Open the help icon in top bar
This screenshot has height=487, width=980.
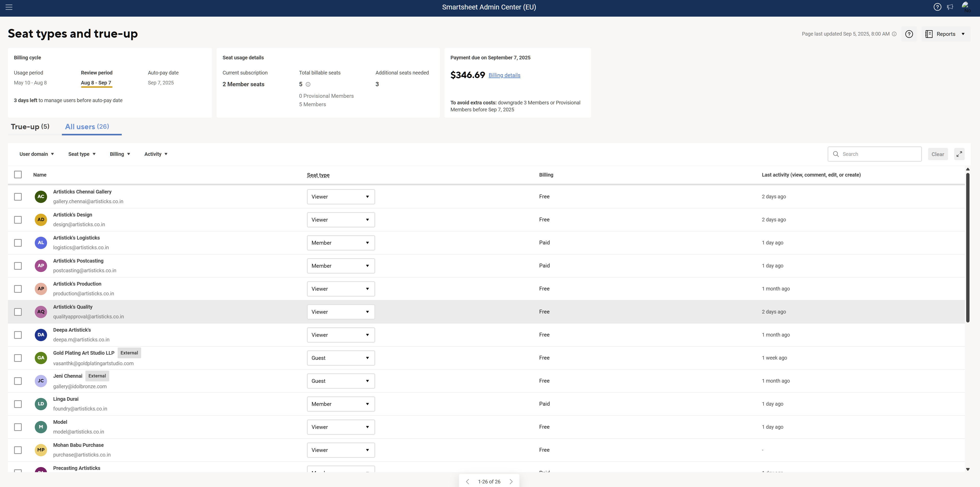tap(937, 7)
